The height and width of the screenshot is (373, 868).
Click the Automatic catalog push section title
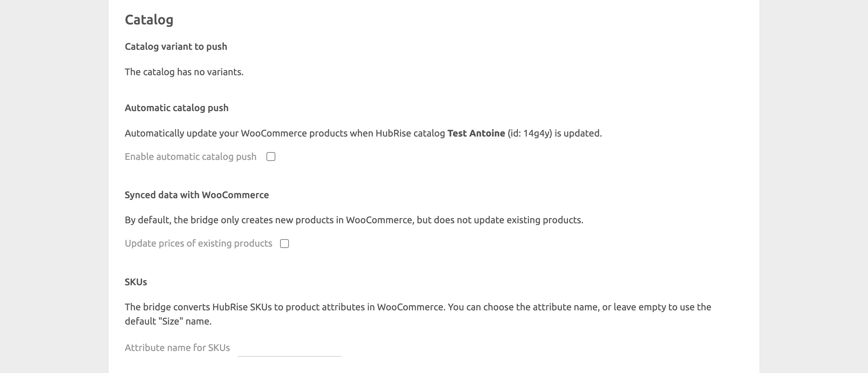[x=177, y=108]
